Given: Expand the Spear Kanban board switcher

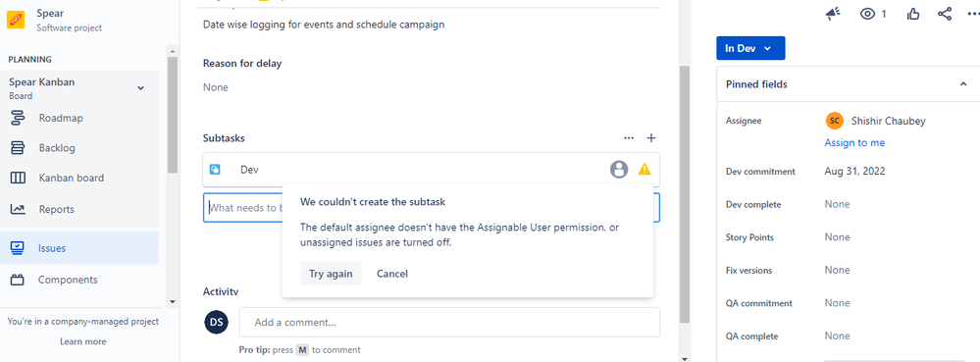Looking at the screenshot, I should pos(140,88).
